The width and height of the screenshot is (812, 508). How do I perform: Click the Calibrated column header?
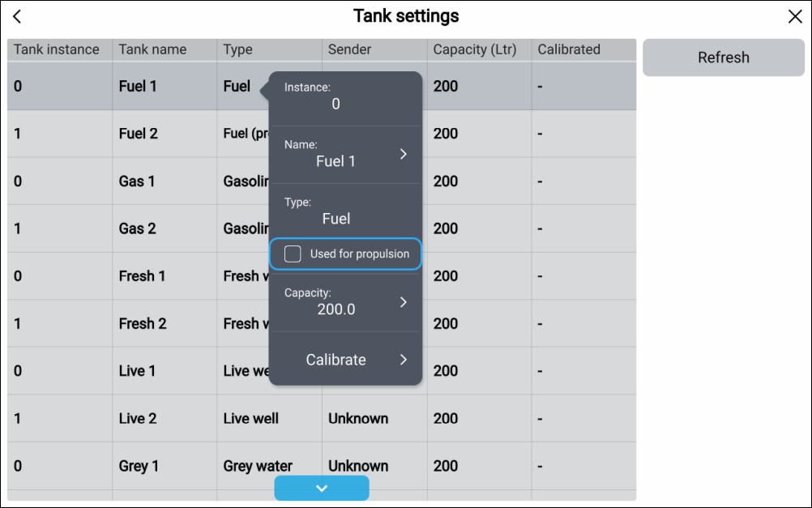click(569, 49)
